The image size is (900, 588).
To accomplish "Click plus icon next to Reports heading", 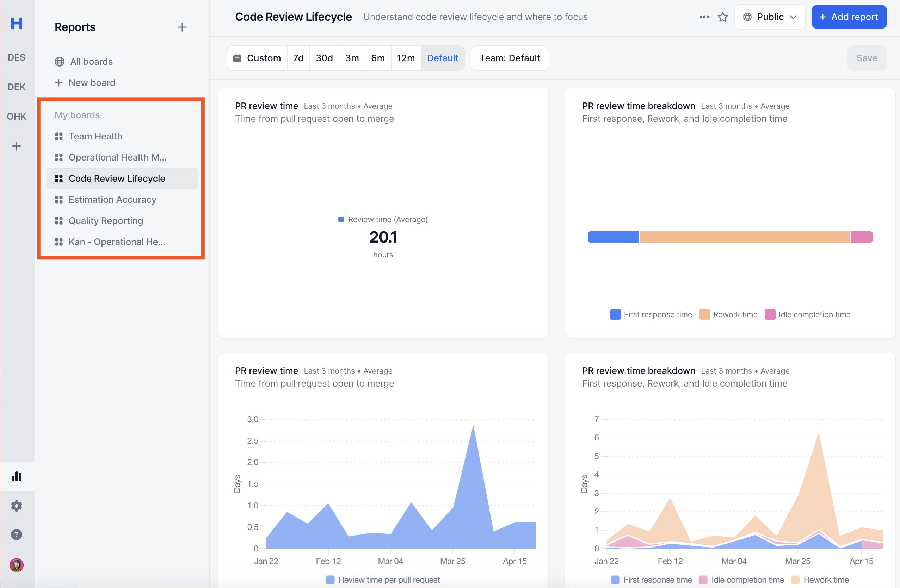I will click(x=182, y=27).
